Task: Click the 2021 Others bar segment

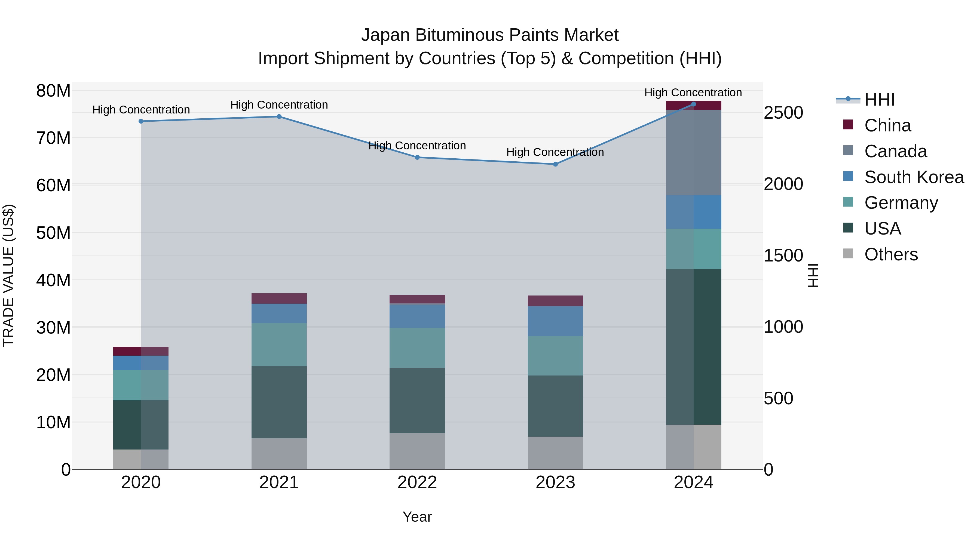Action: 279,454
